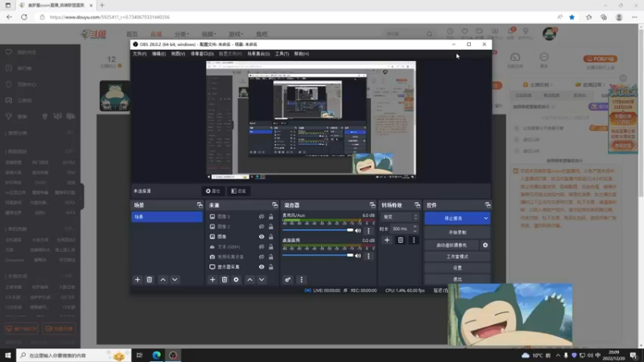Add a new source with plus icon

pyautogui.click(x=213, y=279)
